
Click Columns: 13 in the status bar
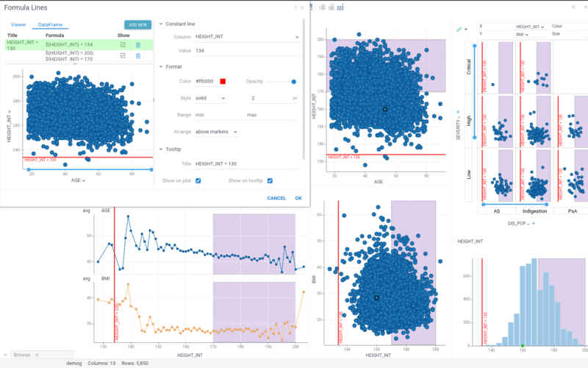tap(101, 364)
